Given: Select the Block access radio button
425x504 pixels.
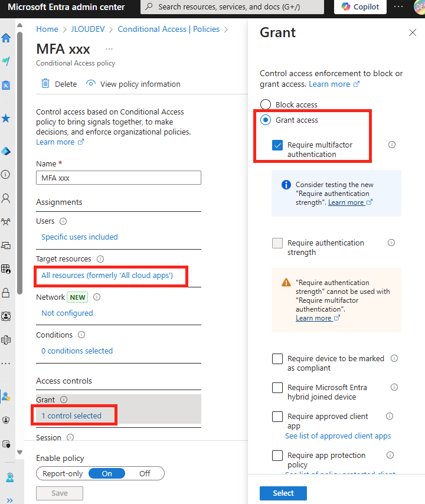Looking at the screenshot, I should click(x=266, y=104).
